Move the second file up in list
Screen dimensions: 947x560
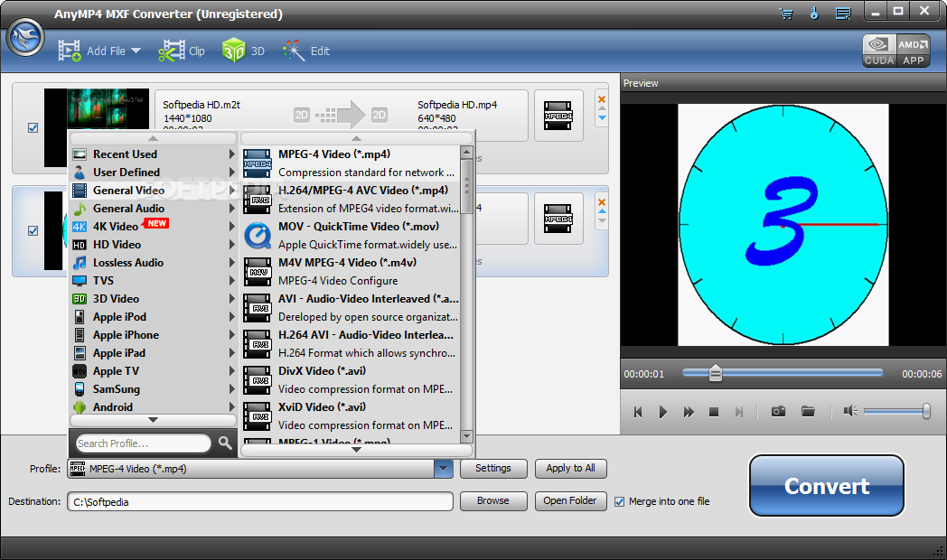602,211
